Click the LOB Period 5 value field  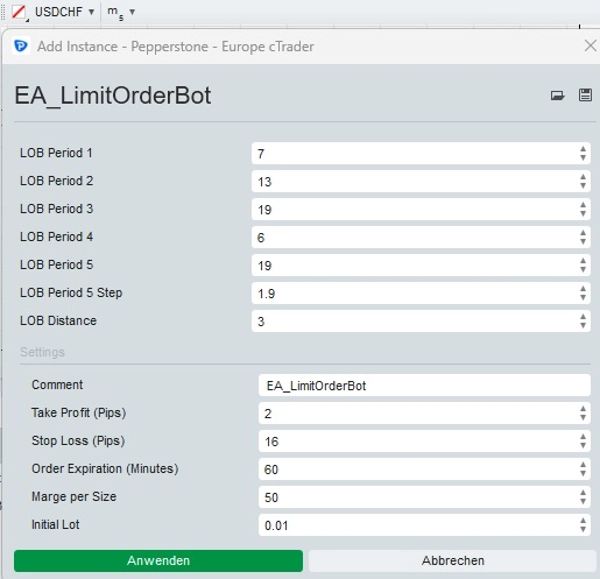click(x=421, y=265)
